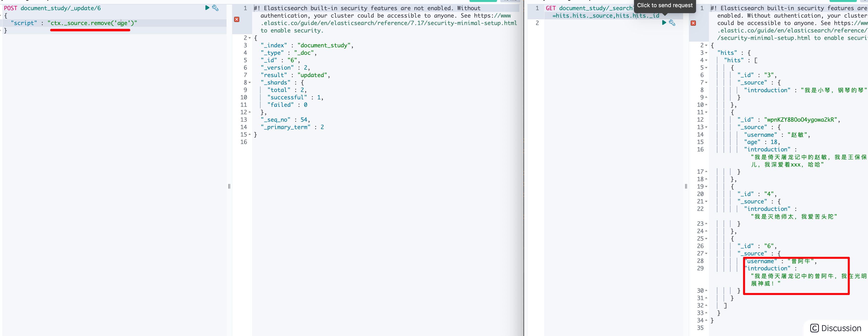Grab the left console pane divider handle

click(x=229, y=186)
